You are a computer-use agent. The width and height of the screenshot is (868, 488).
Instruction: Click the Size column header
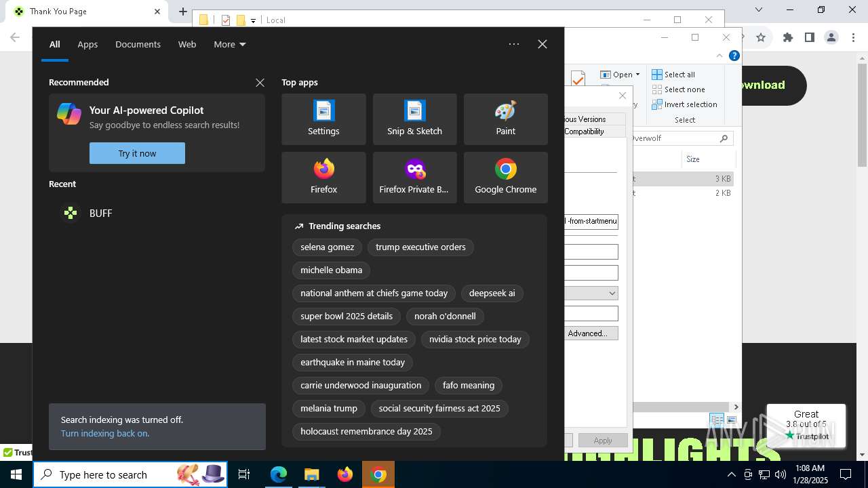(707, 159)
